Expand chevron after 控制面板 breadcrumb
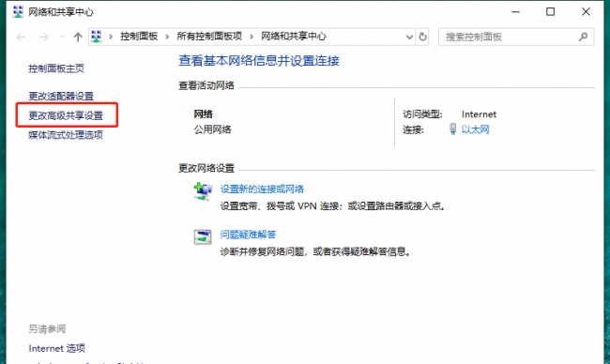The image size is (610, 364). [x=167, y=37]
